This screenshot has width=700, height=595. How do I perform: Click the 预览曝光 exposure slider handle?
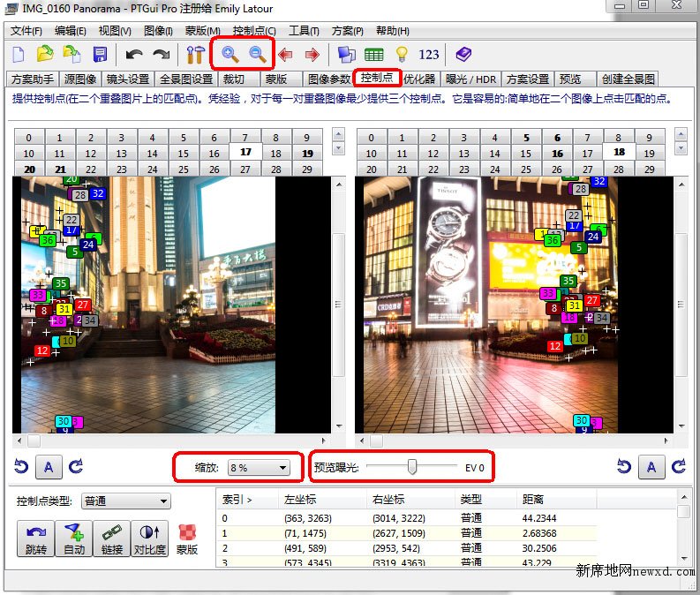[x=411, y=467]
